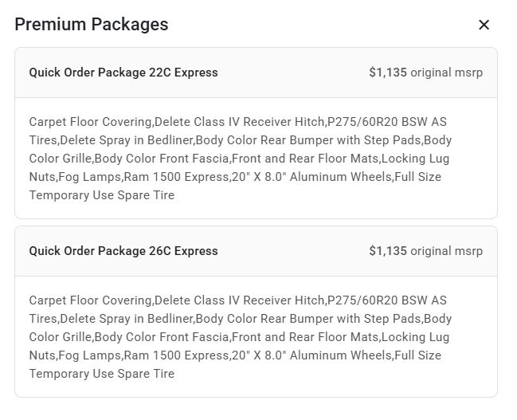The width and height of the screenshot is (517, 420).
Task: Click "original msrp" label on 22C package
Action: 446,73
